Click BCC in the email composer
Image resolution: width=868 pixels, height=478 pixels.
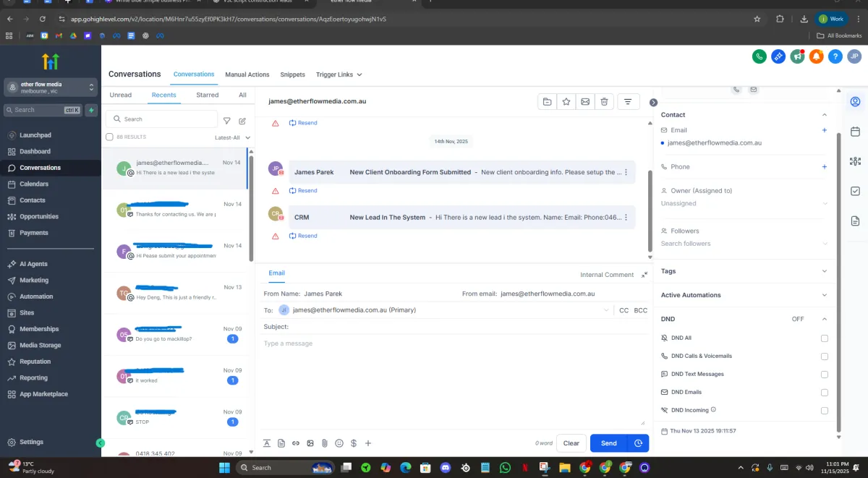click(641, 310)
